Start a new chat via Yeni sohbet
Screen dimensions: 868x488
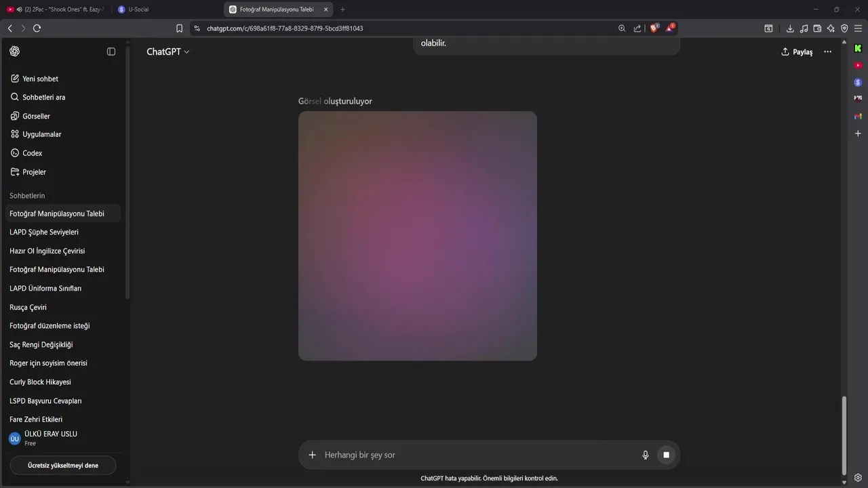[63, 79]
